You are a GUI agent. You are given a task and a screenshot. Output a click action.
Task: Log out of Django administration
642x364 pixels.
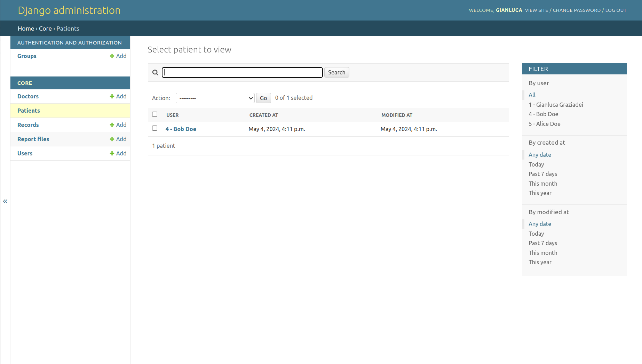(x=616, y=10)
